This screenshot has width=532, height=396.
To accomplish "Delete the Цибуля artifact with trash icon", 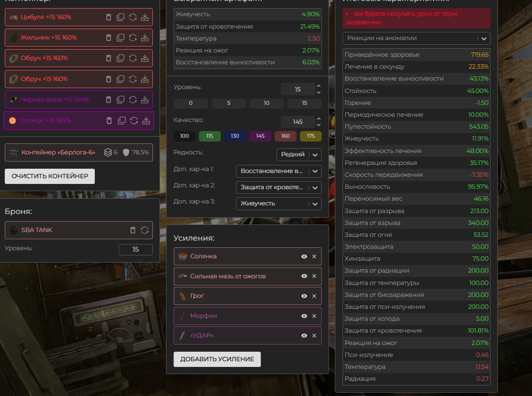I will pos(109,17).
